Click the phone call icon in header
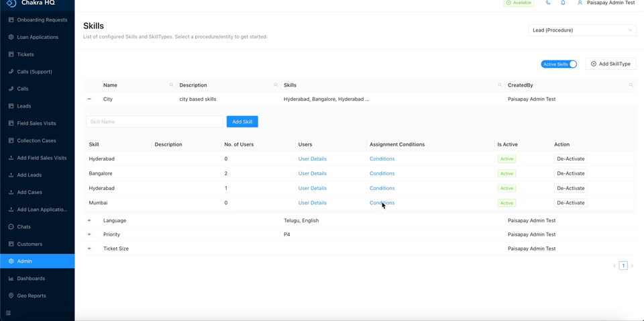The width and height of the screenshot is (644, 321). click(548, 3)
